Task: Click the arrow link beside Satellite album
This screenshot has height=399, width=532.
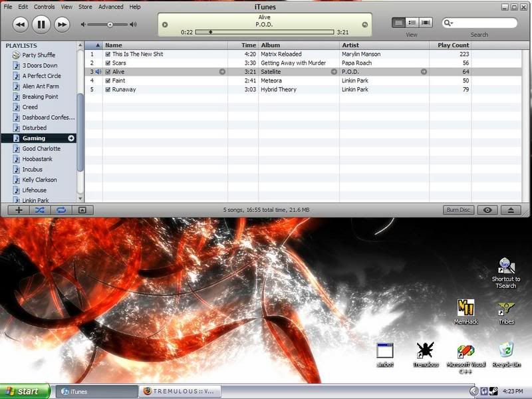Action: [334, 72]
